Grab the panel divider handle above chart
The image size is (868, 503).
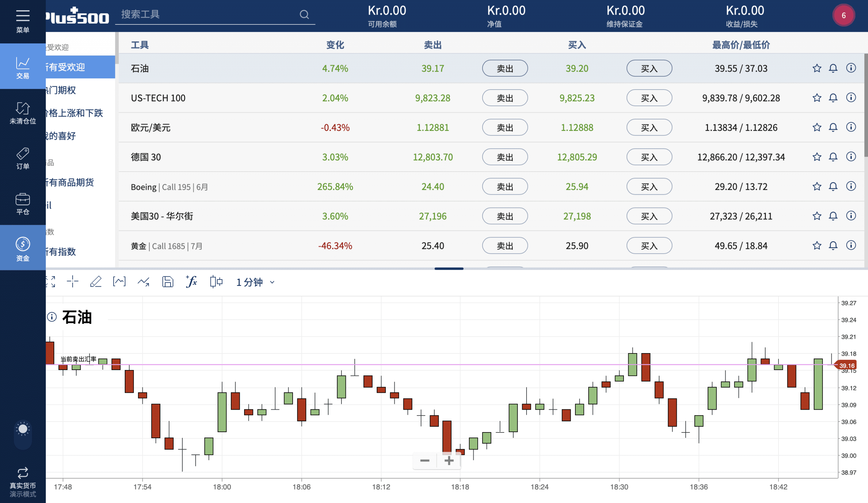(449, 268)
